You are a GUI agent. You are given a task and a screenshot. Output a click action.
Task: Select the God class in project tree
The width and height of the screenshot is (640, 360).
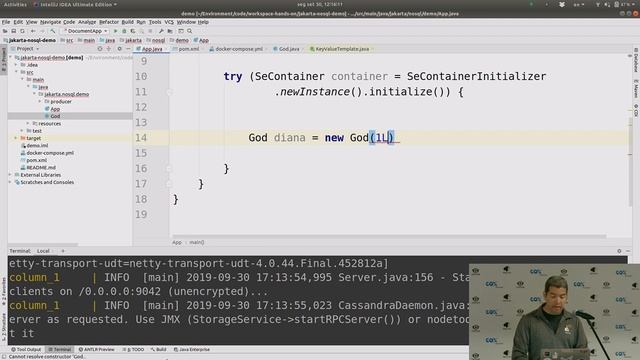(x=55, y=116)
